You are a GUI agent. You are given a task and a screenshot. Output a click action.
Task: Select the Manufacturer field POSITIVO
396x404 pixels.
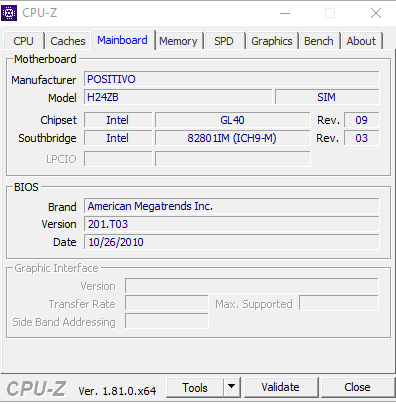click(x=232, y=79)
